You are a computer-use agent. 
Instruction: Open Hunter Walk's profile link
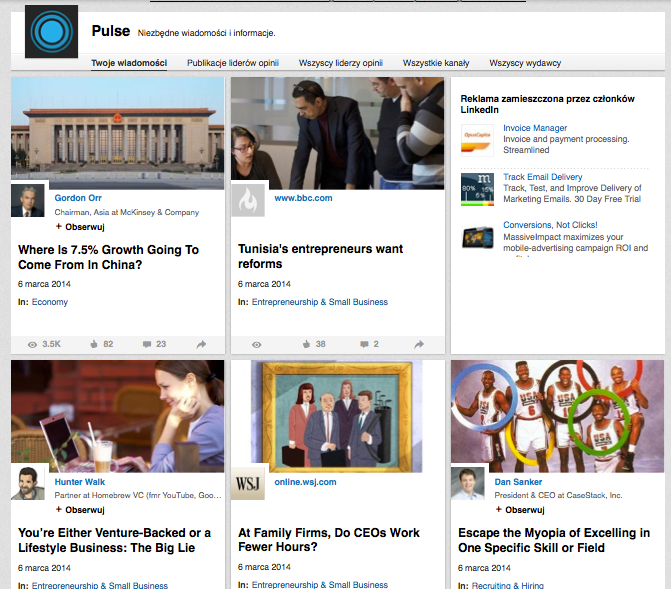pyautogui.click(x=80, y=482)
